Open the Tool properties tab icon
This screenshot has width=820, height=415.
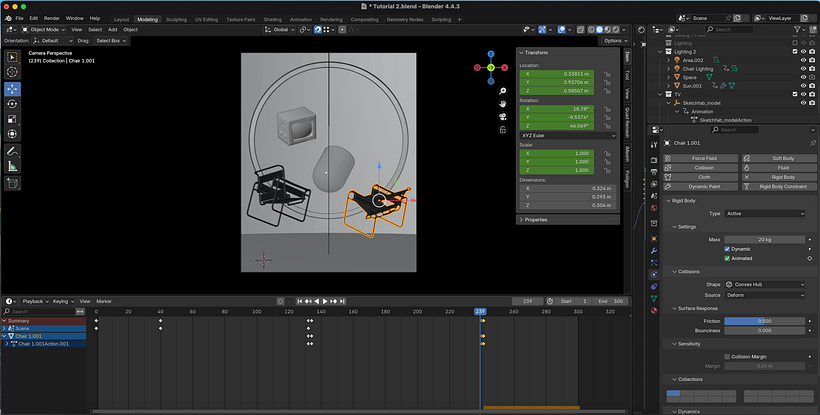click(x=654, y=145)
